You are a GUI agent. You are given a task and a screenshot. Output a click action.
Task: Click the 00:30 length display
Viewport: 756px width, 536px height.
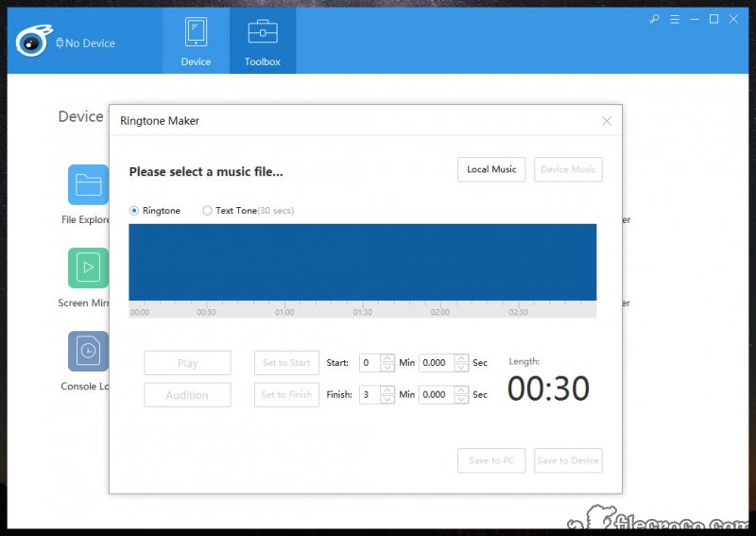point(548,389)
